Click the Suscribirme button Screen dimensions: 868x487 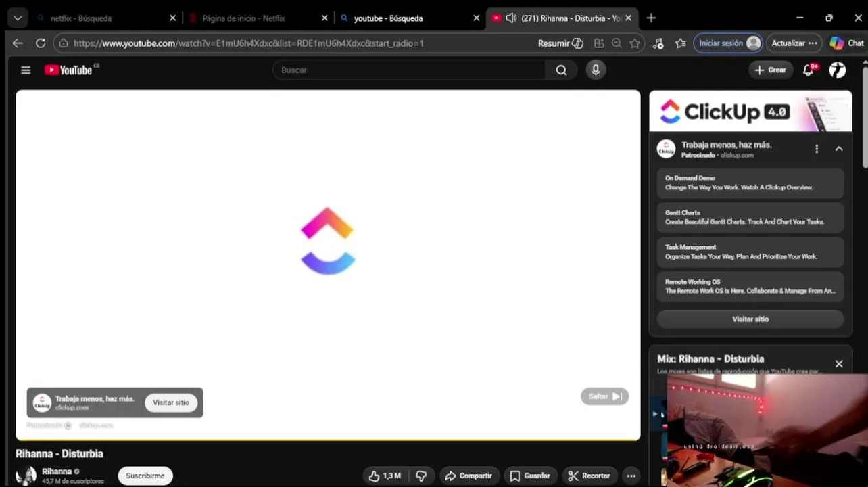(145, 476)
